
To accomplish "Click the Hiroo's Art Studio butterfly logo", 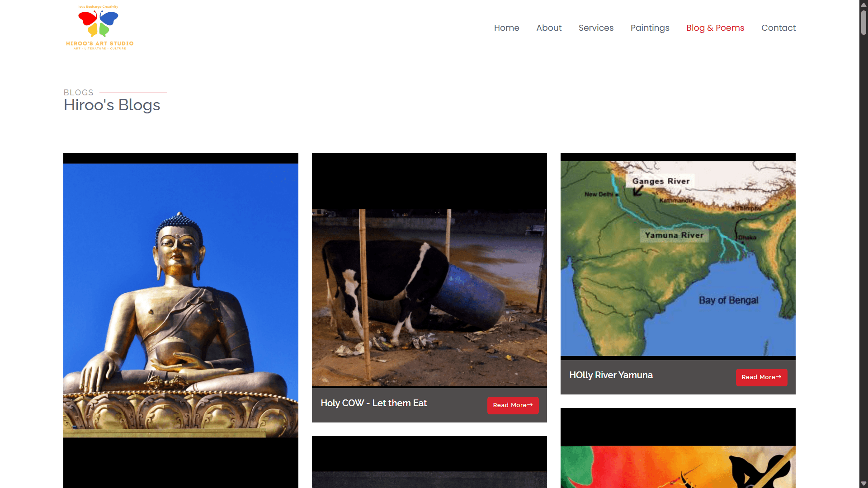I will pyautogui.click(x=99, y=27).
